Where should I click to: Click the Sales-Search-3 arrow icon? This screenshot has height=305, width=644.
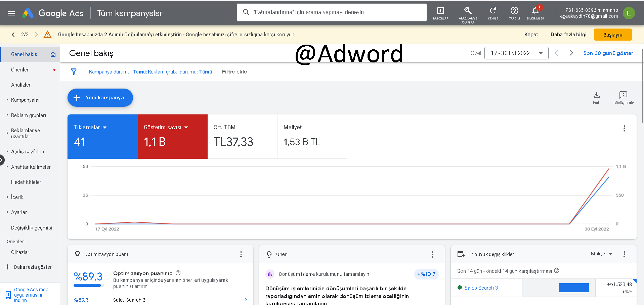tap(245, 300)
